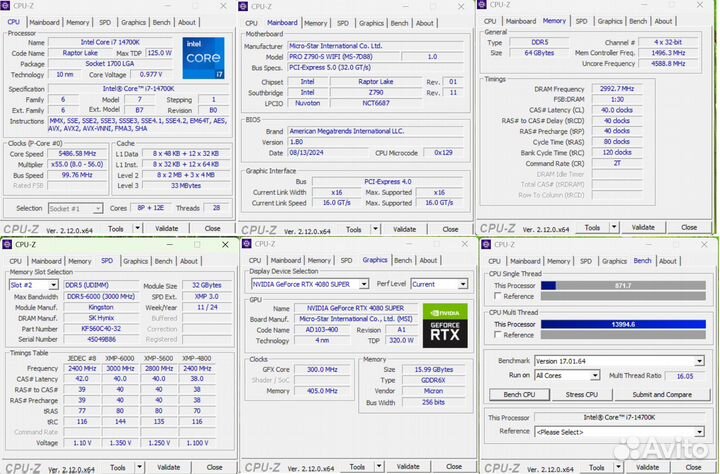720x474 pixels.
Task: Click CPU-Z title icon in Mainboard page window
Action: click(x=243, y=6)
